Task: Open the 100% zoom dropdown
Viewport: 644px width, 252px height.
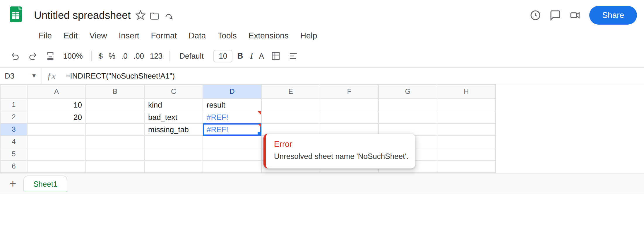Action: (73, 56)
